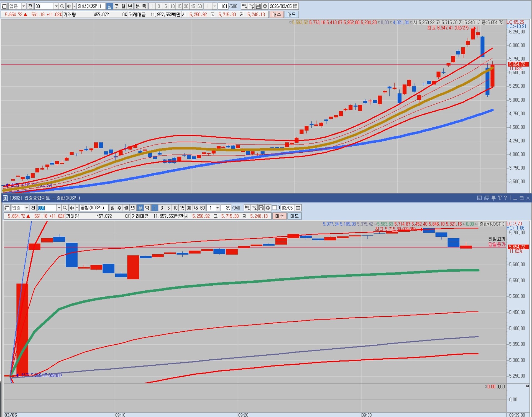Select tick (틱) mode in lower chart

tap(147, 208)
